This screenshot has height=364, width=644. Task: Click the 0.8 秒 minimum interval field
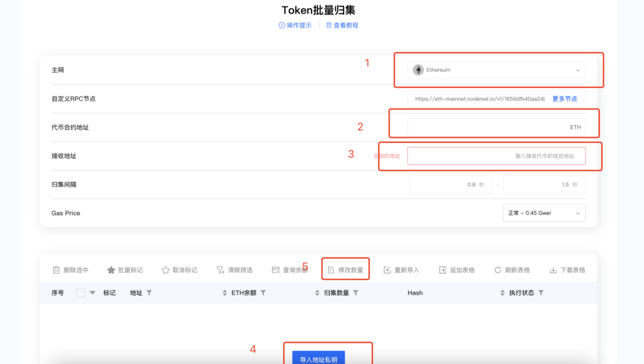coord(450,185)
